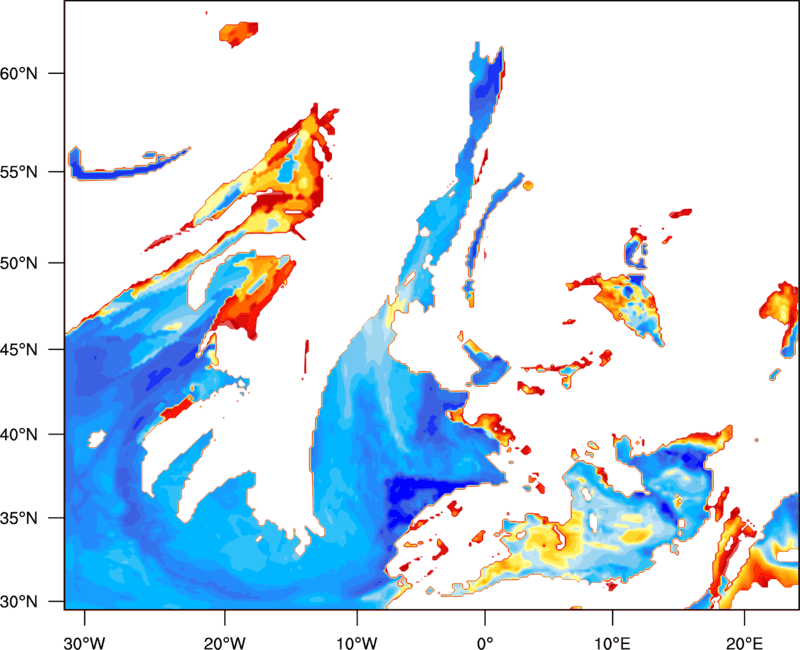The height and width of the screenshot is (650, 800).
Task: Click the 50°N latitude label
Action: click(19, 263)
